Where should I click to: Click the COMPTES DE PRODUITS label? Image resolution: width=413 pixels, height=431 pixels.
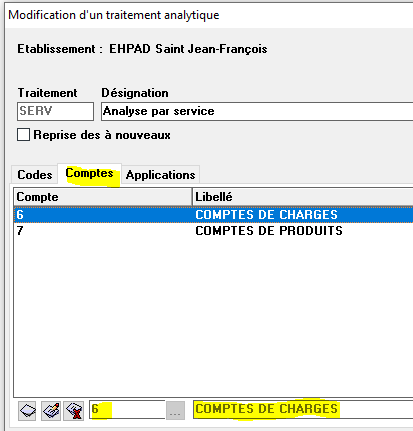(269, 231)
